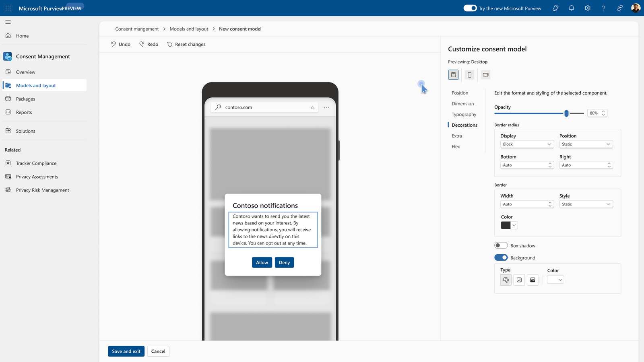The height and width of the screenshot is (362, 644).
Task: Choose image background type icon
Action: pos(519,280)
